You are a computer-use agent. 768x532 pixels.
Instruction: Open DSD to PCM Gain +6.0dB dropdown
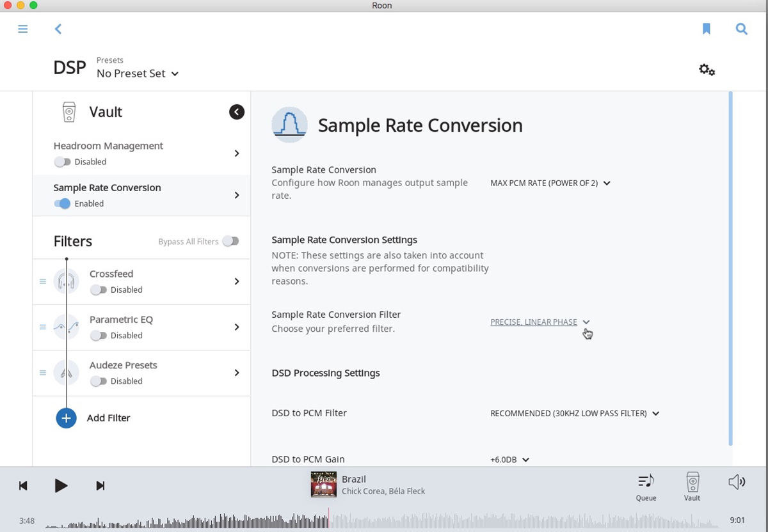510,459
